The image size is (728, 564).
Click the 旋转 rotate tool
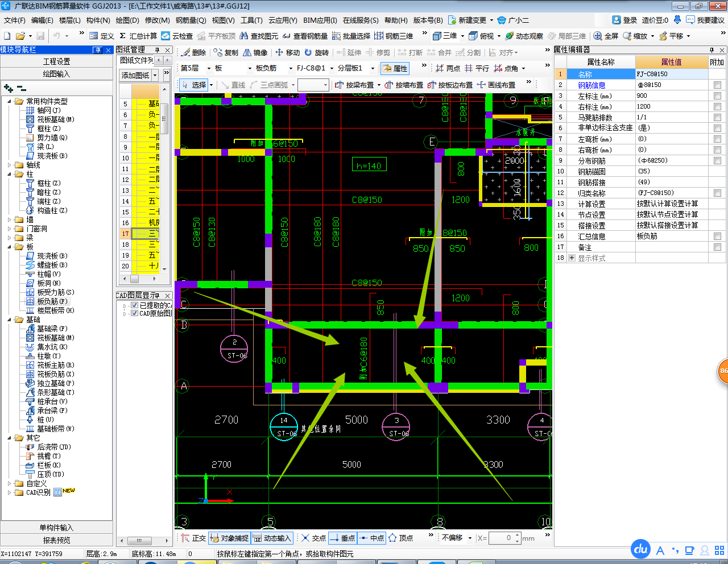point(317,52)
